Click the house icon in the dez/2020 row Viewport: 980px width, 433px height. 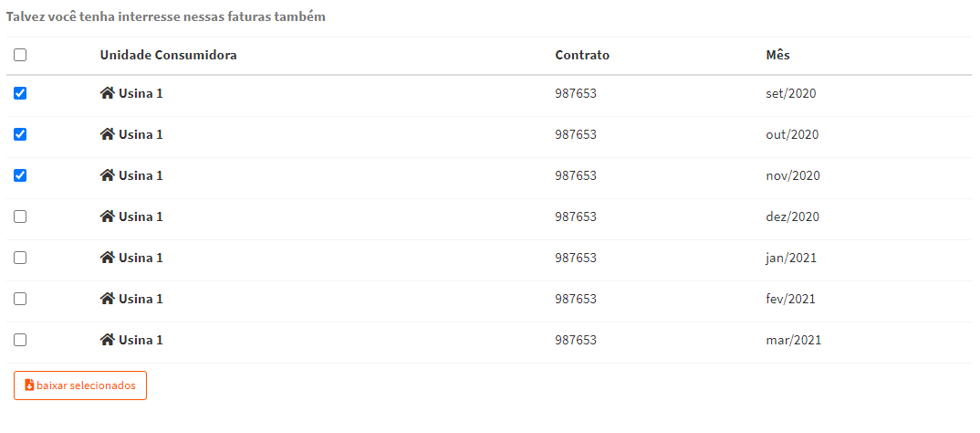pyautogui.click(x=107, y=216)
